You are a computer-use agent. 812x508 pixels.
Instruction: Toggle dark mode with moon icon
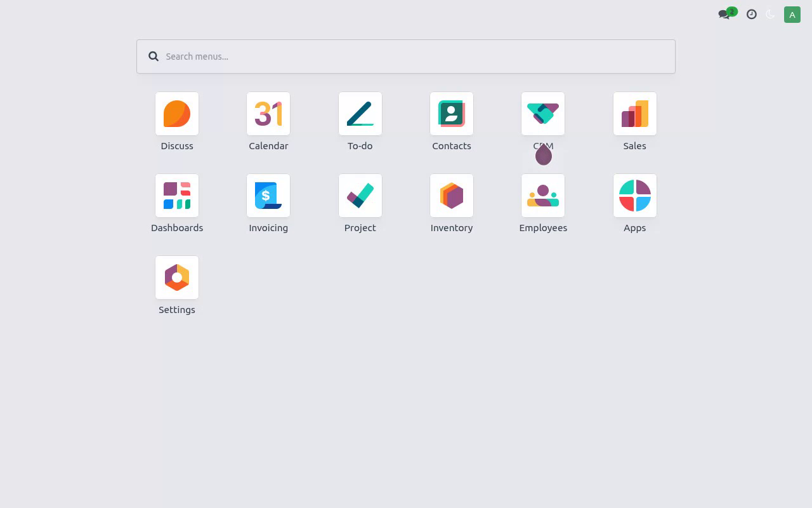[x=771, y=14]
